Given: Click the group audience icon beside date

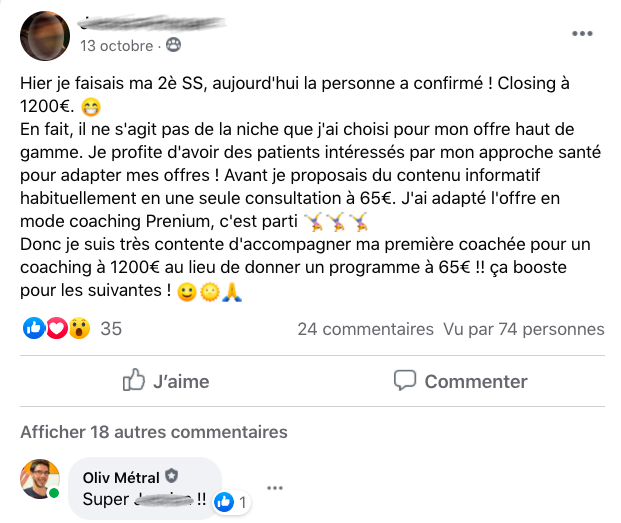Looking at the screenshot, I should point(174,45).
